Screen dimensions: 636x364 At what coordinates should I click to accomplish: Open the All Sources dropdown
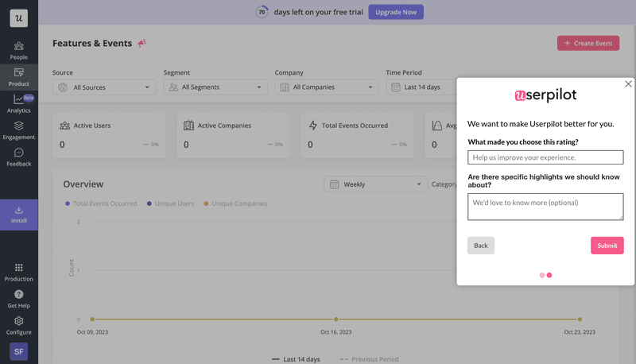tap(104, 87)
